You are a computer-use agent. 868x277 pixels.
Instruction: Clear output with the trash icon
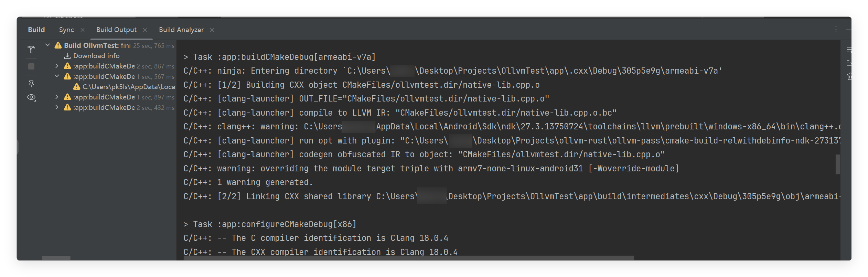coord(849,76)
